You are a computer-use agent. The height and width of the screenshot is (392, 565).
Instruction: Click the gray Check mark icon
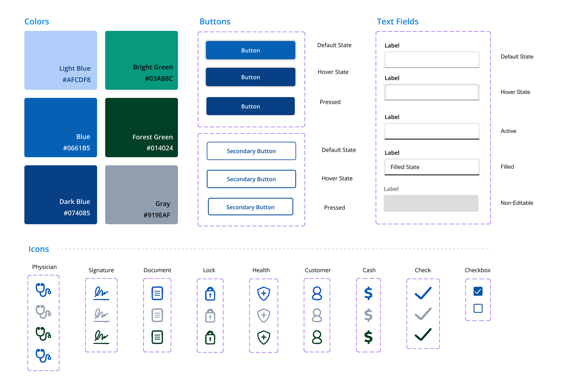click(423, 314)
